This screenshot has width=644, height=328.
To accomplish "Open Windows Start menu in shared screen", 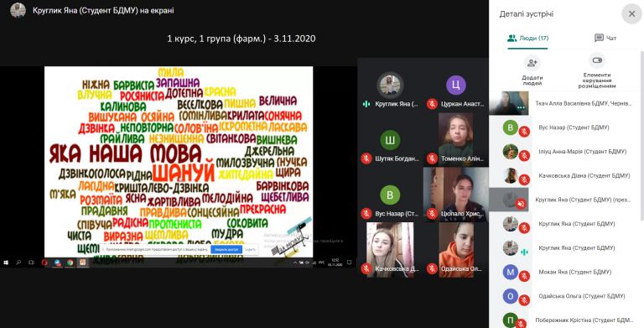I will 6,263.
